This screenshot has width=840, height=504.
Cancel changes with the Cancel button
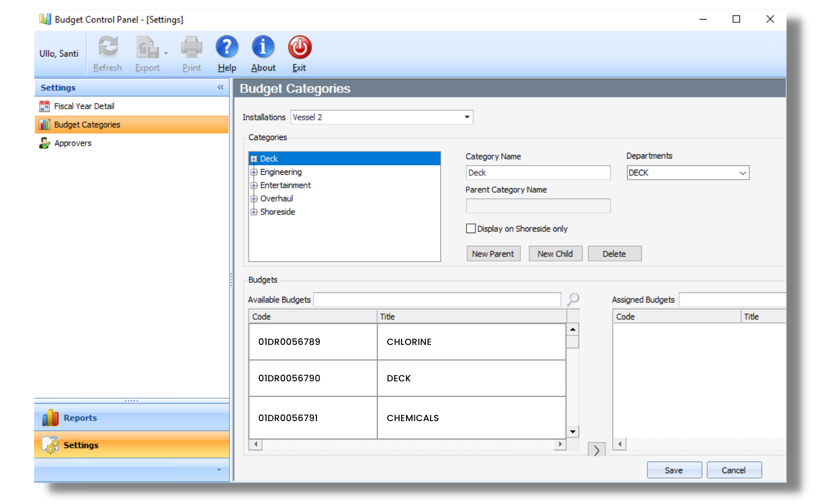point(734,470)
